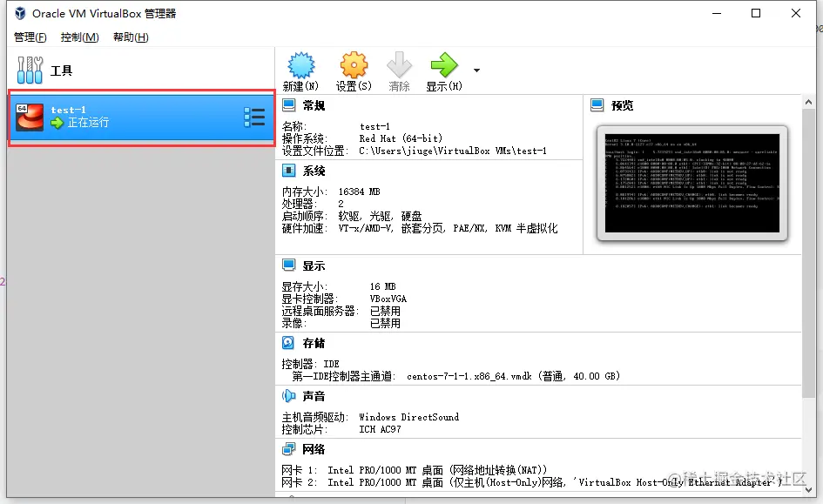Click the details scrollbar down arrow
Viewport: 823px width, 504px height.
click(809, 490)
